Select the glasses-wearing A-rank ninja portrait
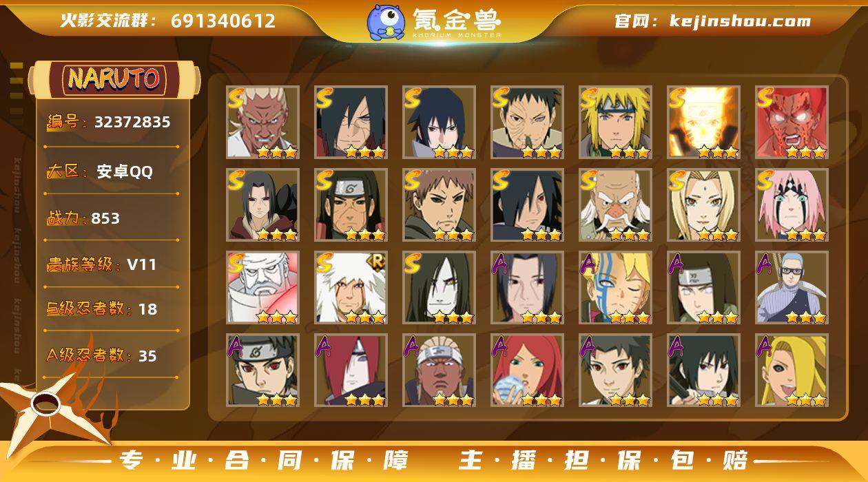The height and width of the screenshot is (482, 868). (x=792, y=288)
